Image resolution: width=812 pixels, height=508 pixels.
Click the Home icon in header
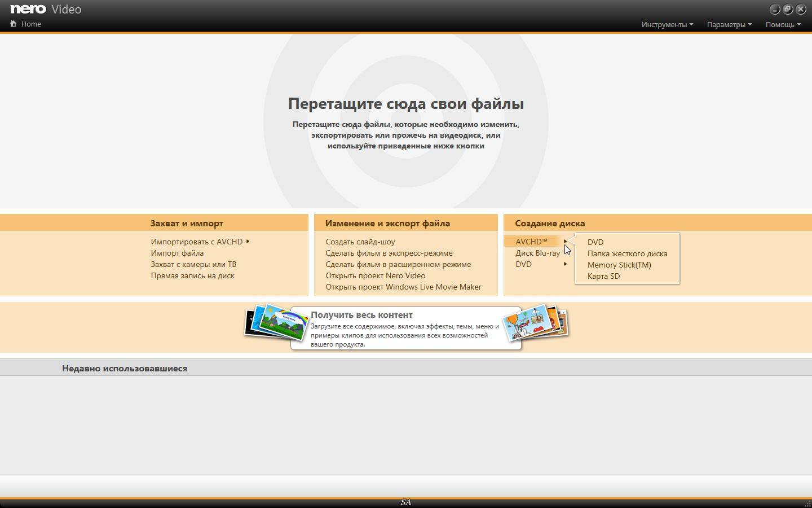[14, 24]
